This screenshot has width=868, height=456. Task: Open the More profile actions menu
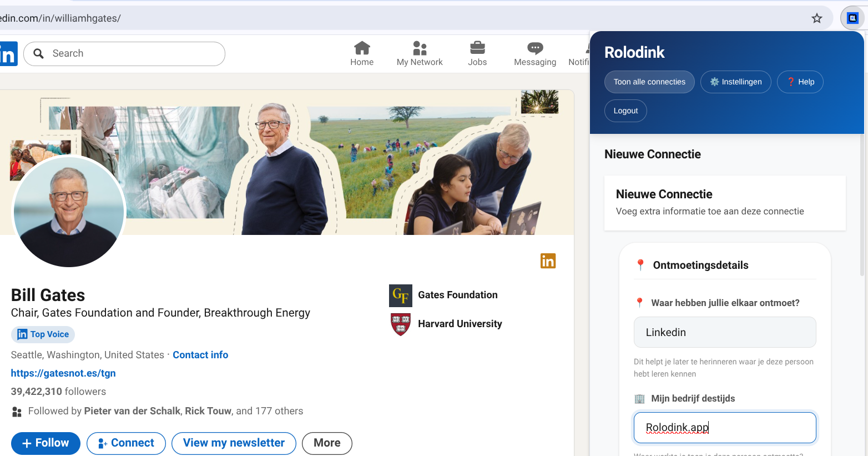tap(327, 443)
